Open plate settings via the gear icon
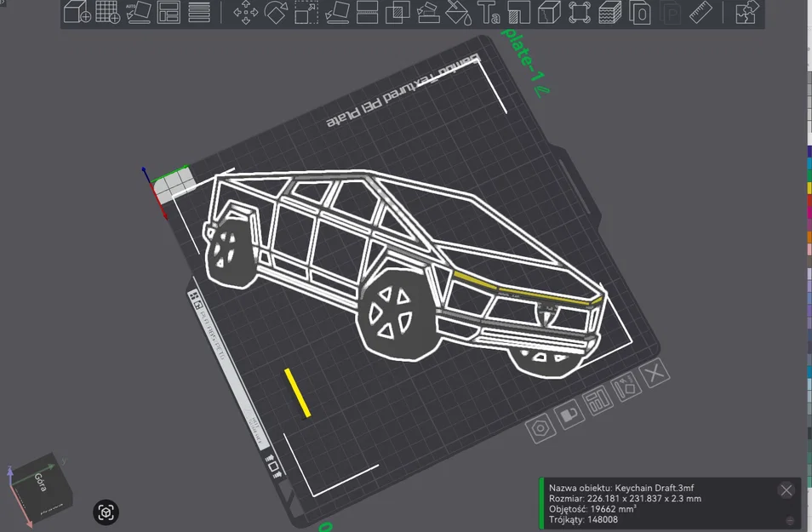 pos(540,428)
